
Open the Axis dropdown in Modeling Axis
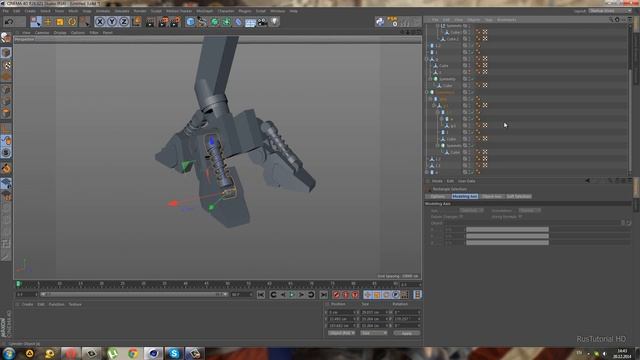[471, 211]
